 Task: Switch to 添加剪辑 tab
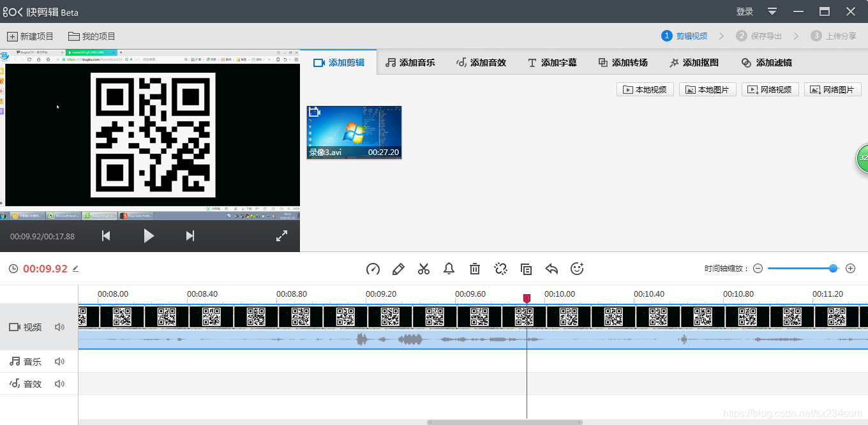click(339, 63)
